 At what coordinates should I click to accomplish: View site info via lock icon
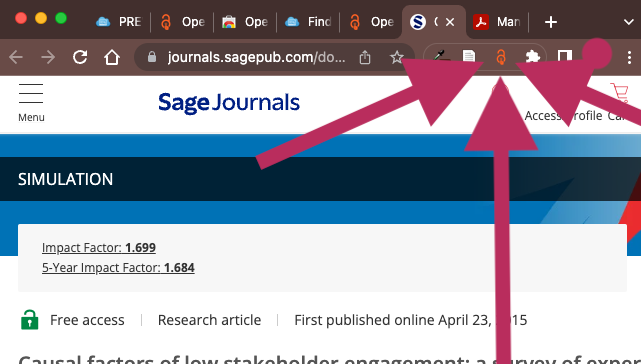(152, 57)
